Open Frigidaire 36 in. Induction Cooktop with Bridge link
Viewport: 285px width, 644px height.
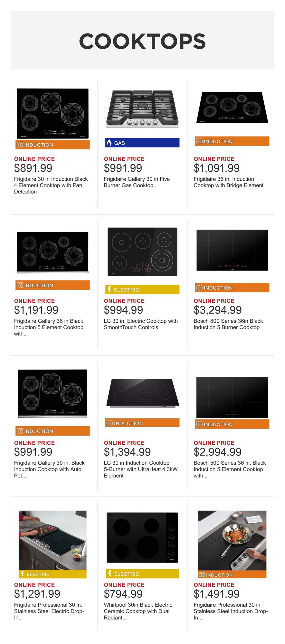228,182
